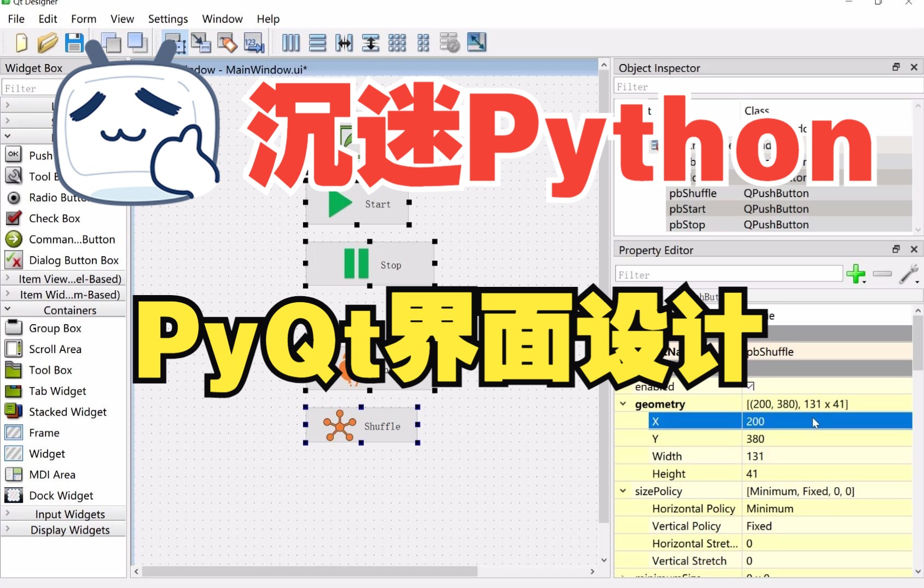Apply Lay Out Horizontally in Splitter icon
This screenshot has width=924, height=588.
click(x=344, y=43)
